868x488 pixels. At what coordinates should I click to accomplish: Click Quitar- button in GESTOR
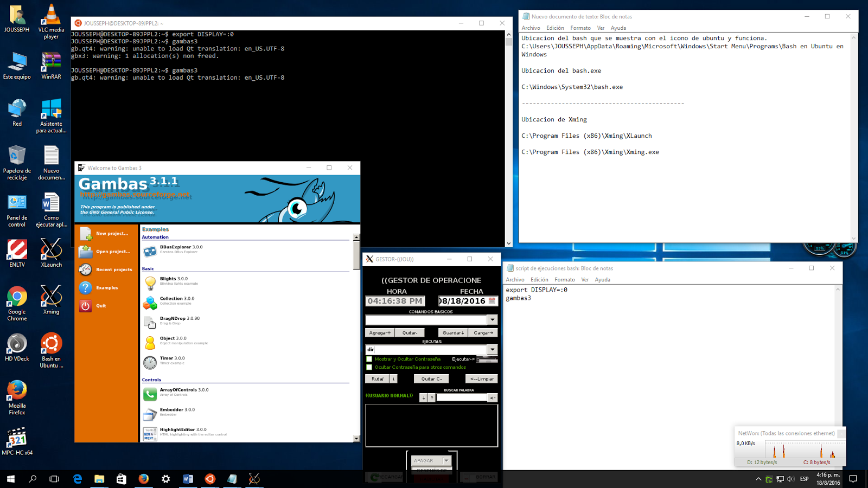[410, 333]
